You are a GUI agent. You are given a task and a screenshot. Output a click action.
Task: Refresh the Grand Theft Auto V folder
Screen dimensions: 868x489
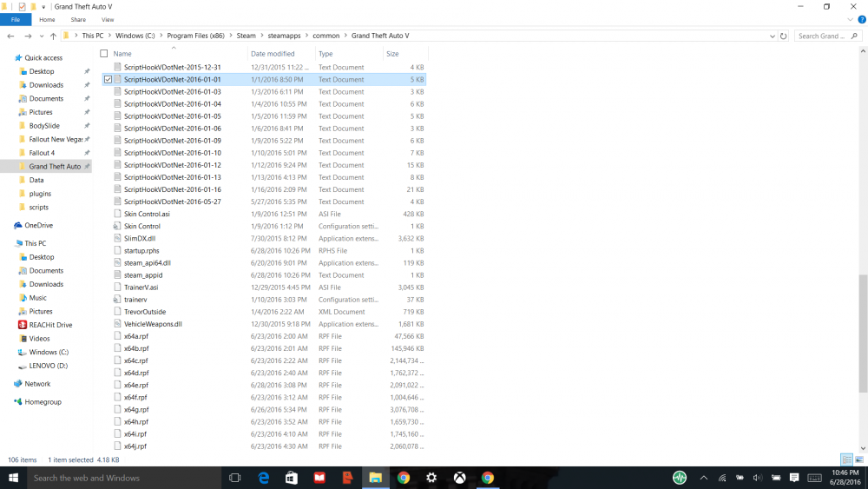point(783,36)
